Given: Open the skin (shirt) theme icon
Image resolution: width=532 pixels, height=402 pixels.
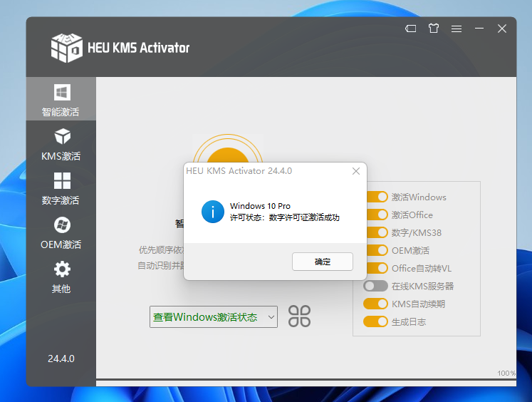Looking at the screenshot, I should point(434,29).
